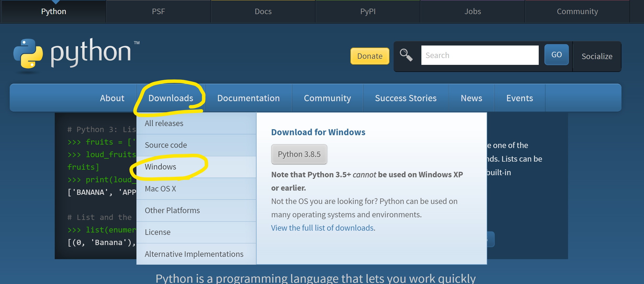644x284 pixels.
Task: Follow 'View the full list of downloads' link
Action: coord(322,228)
